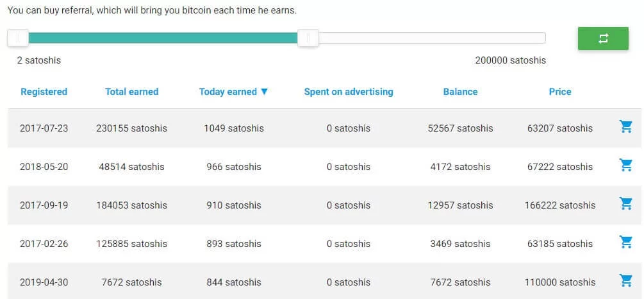
Task: Click cart icon for the 63185 satoshis referral
Action: 625,243
